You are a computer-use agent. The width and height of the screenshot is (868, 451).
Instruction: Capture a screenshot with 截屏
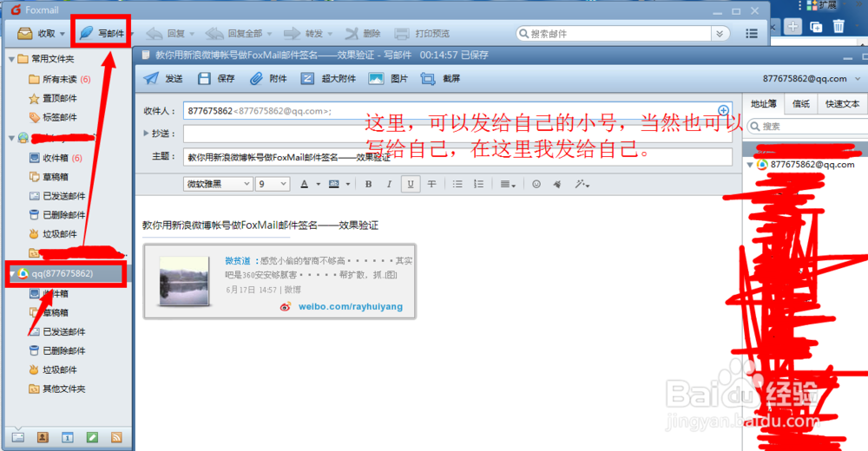coord(441,79)
